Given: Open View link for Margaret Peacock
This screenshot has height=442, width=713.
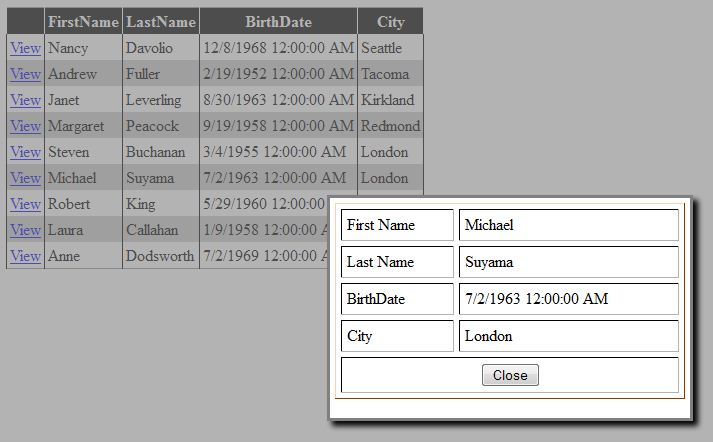Looking at the screenshot, I should (26, 126).
